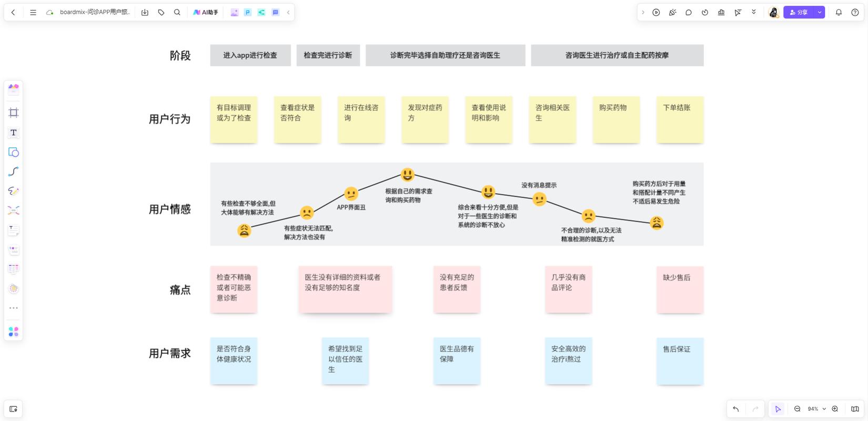Select pink sticky note 缺少售后
The height and width of the screenshot is (421, 868).
(680, 289)
